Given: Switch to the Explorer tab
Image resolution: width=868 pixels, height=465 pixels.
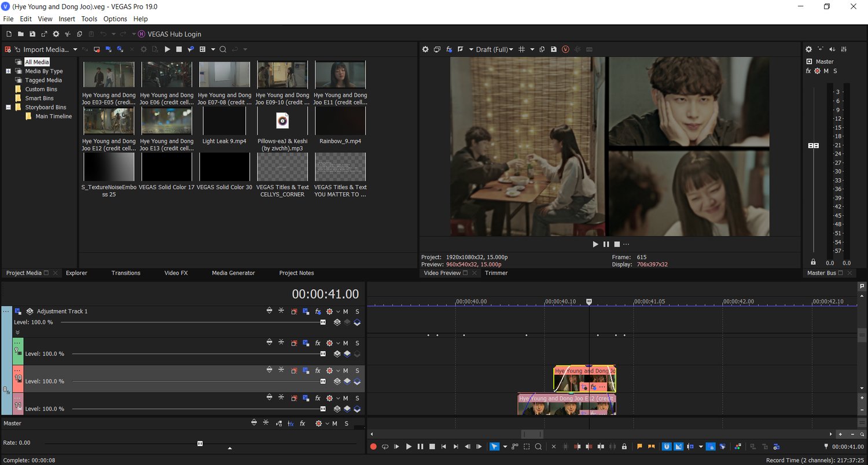Looking at the screenshot, I should coord(76,273).
